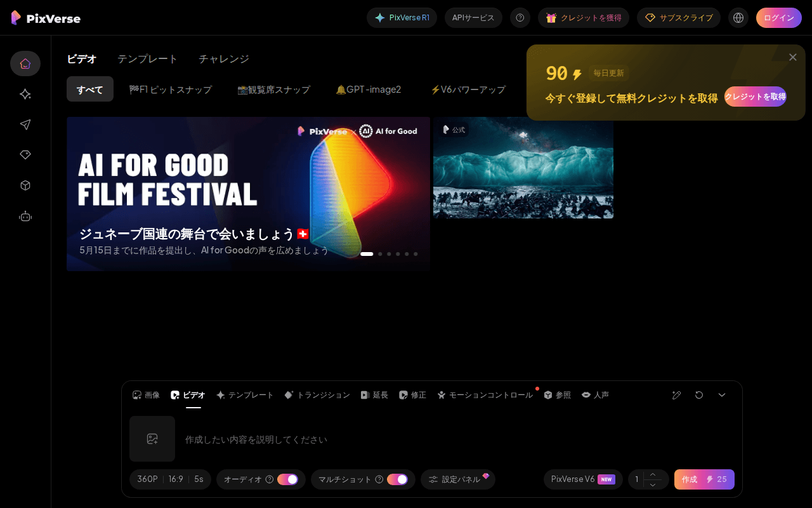Reset the creation panel with refresh icon

699,395
